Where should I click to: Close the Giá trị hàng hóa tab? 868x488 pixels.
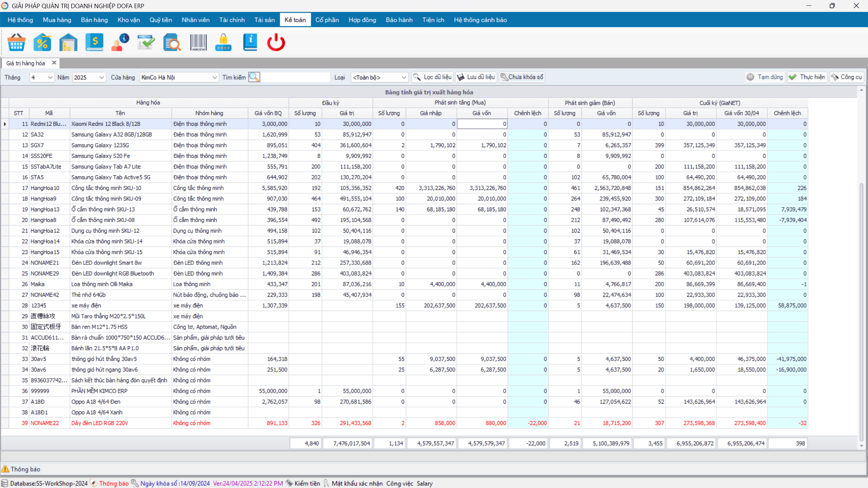[x=54, y=63]
